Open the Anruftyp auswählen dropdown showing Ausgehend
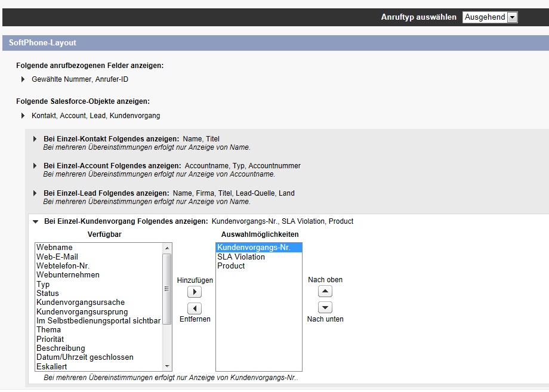Image resolution: width=549 pixels, height=392 pixels. [489, 17]
